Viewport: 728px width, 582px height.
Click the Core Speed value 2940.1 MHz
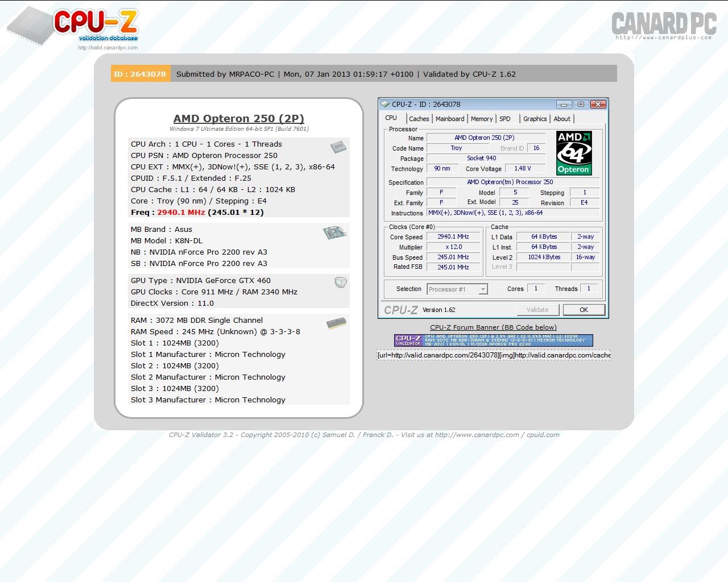tap(453, 236)
